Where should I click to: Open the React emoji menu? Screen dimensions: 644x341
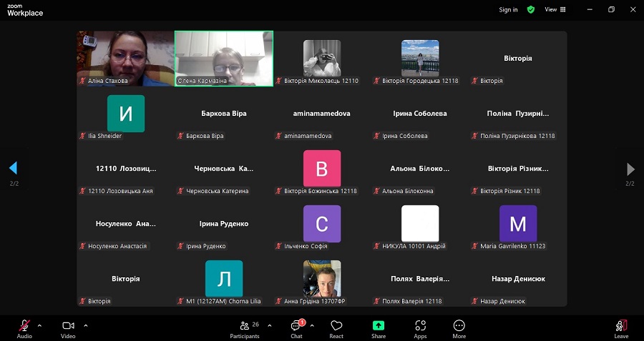pos(336,328)
